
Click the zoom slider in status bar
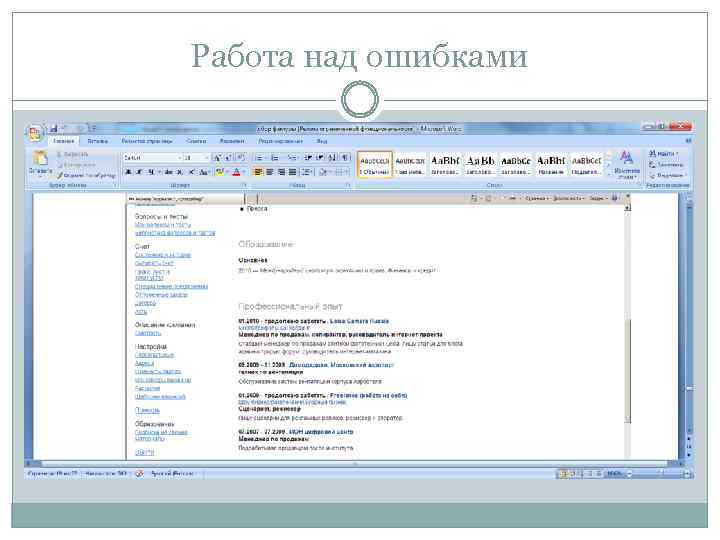(658, 473)
